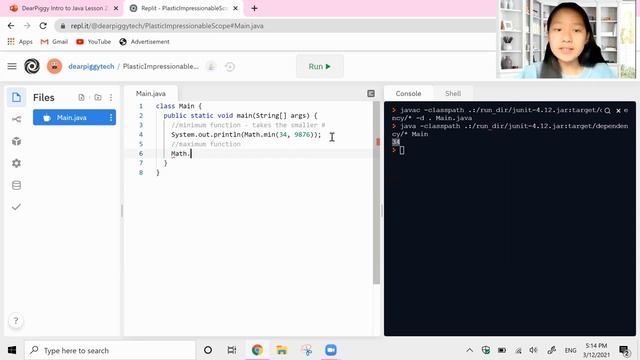Switch to the Shell tab
The width and height of the screenshot is (640, 360).
pyautogui.click(x=453, y=93)
